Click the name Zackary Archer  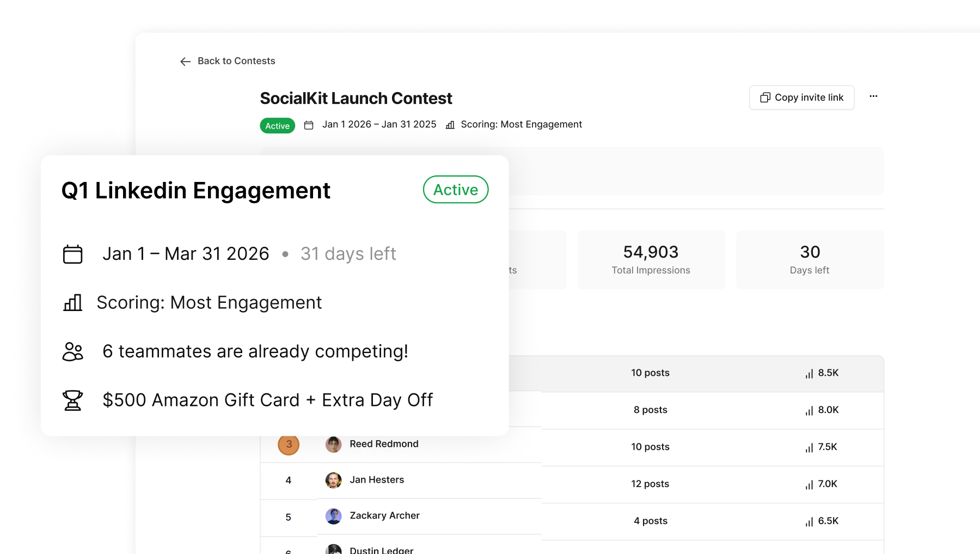pyautogui.click(x=385, y=516)
